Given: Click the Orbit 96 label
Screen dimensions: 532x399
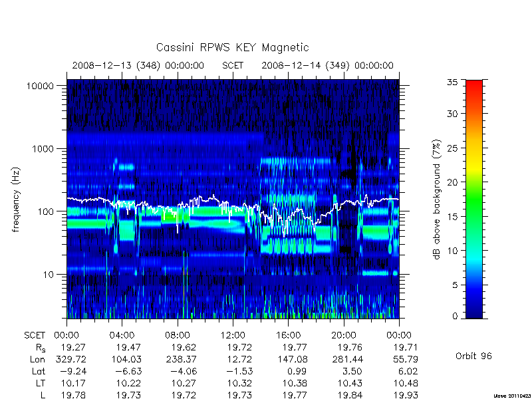Looking at the screenshot, I should coord(473,356).
